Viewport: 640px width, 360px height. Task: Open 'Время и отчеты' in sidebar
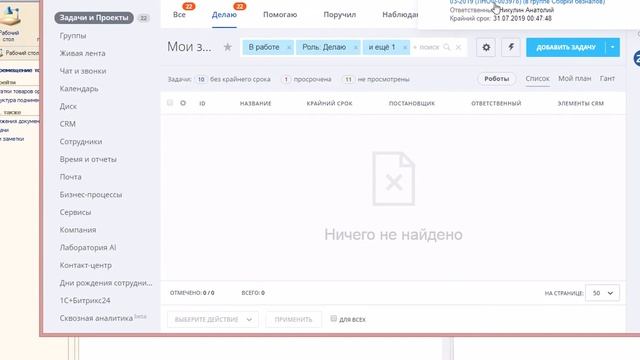(x=88, y=159)
